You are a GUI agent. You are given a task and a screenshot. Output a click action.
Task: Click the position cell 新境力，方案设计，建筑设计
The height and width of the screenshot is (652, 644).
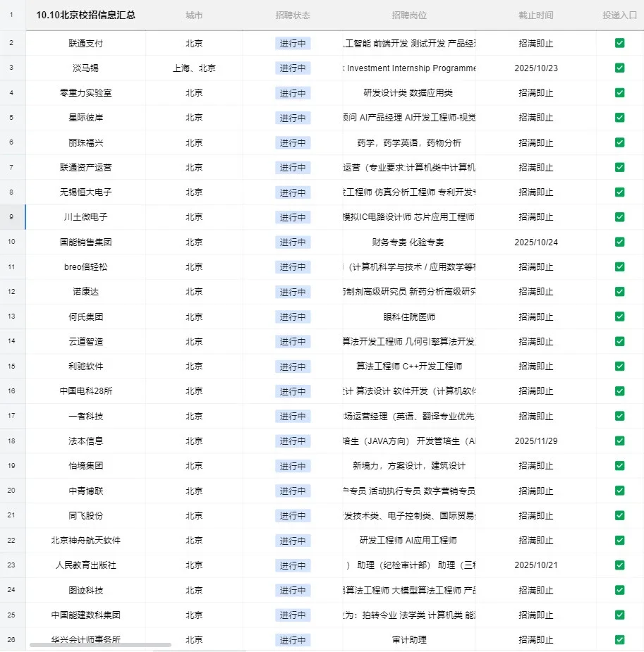[409, 466]
